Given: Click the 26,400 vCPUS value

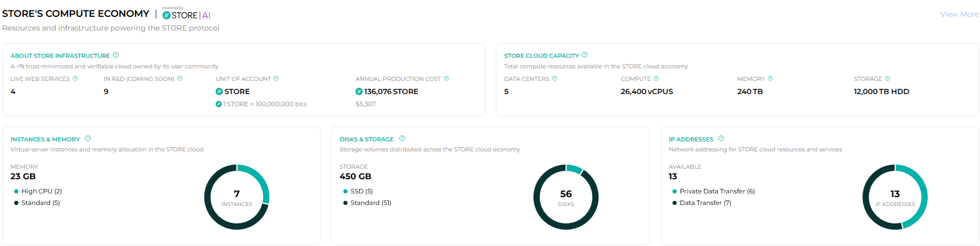Looking at the screenshot, I should (x=647, y=91).
